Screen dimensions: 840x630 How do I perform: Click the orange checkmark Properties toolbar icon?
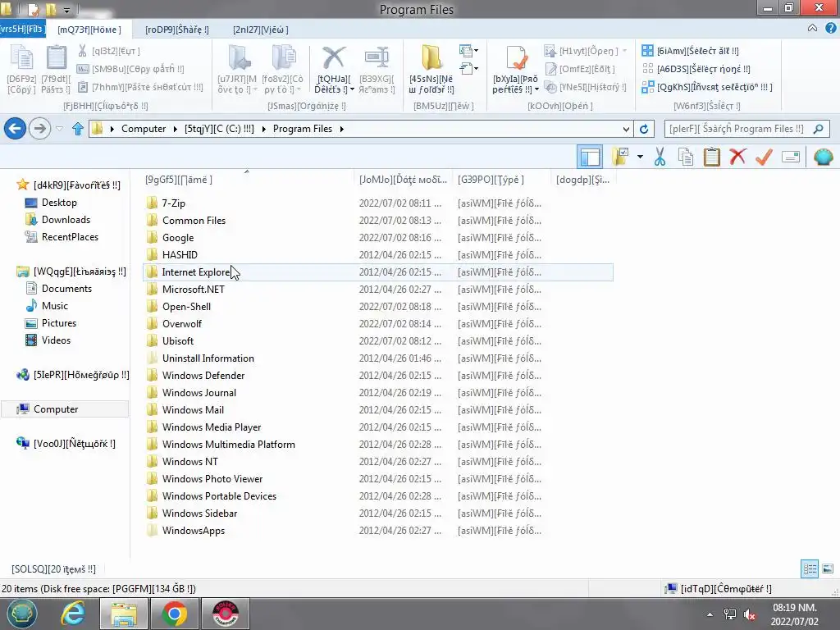(764, 157)
